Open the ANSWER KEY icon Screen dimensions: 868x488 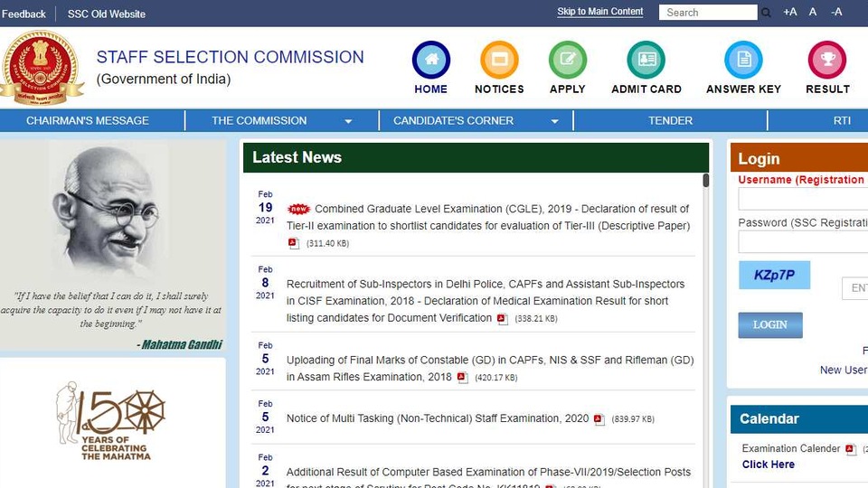pos(743,60)
